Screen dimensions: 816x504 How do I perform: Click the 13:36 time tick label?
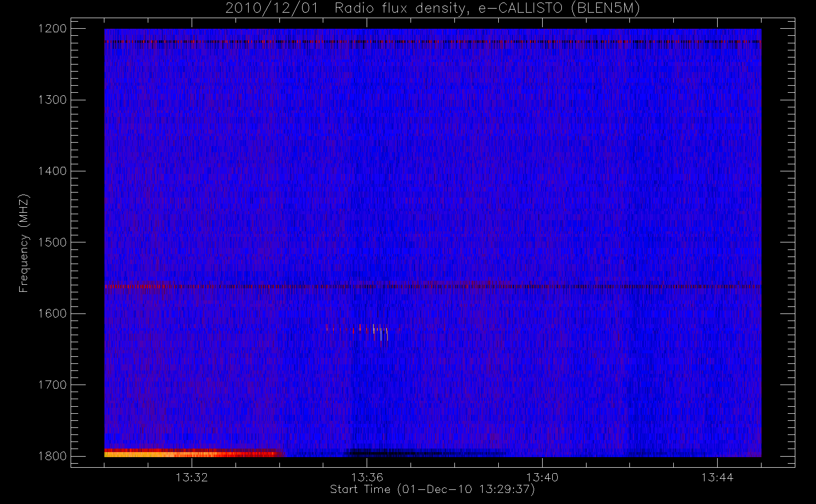[367, 477]
